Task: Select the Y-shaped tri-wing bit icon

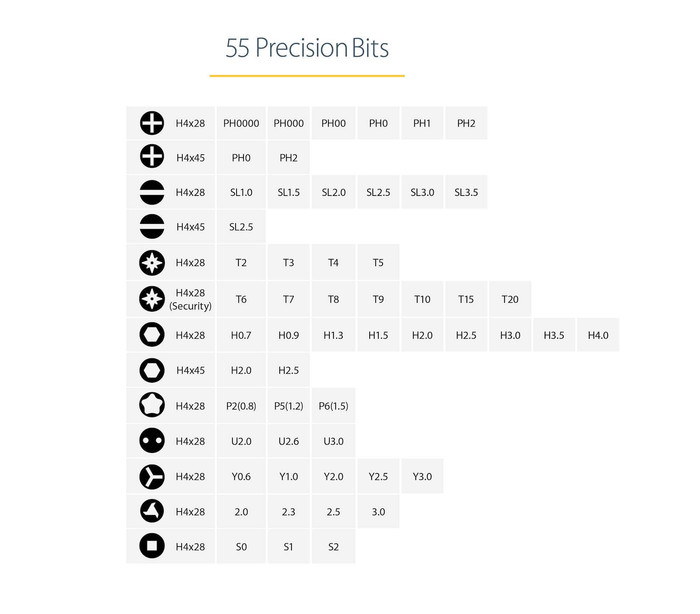Action: click(152, 477)
